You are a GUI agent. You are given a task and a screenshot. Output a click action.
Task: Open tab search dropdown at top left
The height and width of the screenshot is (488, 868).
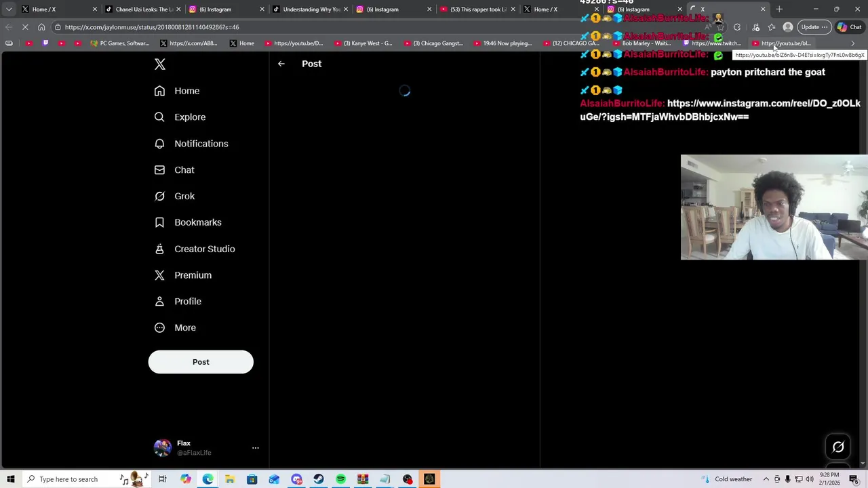(8, 9)
